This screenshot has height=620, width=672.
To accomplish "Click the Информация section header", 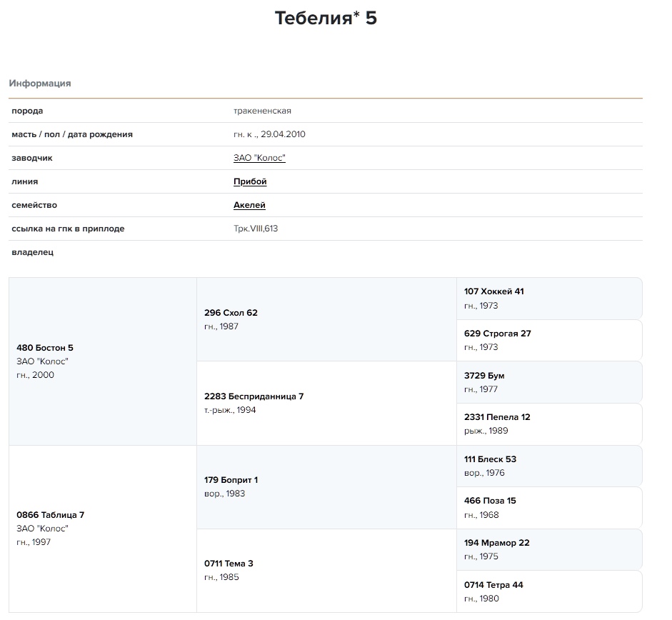I will click(40, 84).
